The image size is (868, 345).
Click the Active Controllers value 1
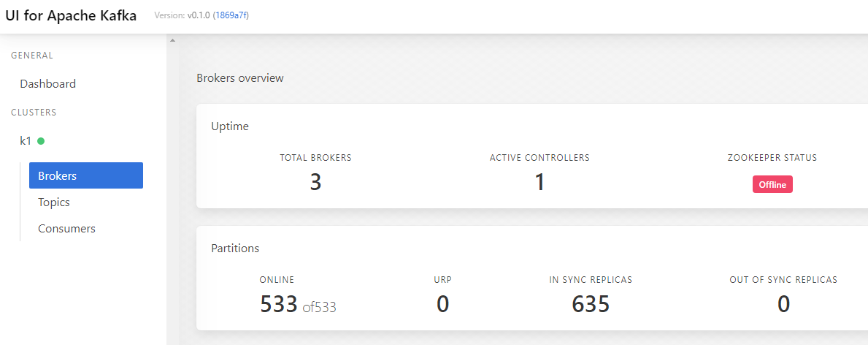click(x=539, y=182)
